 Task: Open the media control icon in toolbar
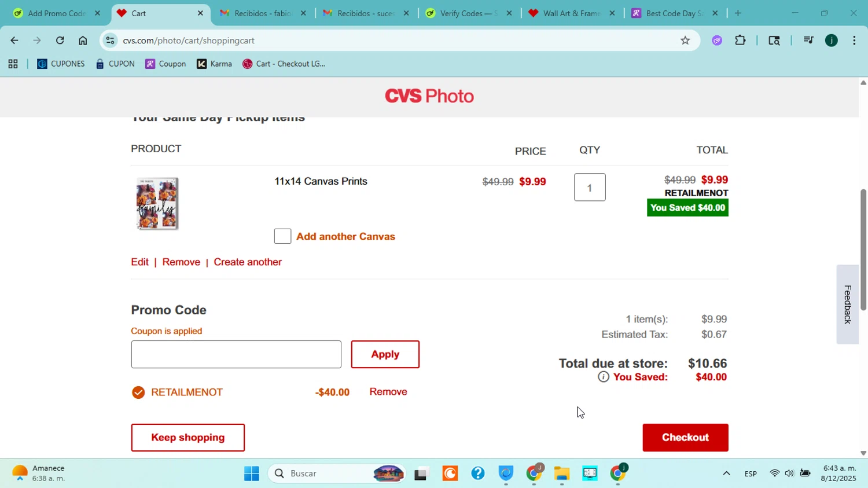[x=808, y=41]
